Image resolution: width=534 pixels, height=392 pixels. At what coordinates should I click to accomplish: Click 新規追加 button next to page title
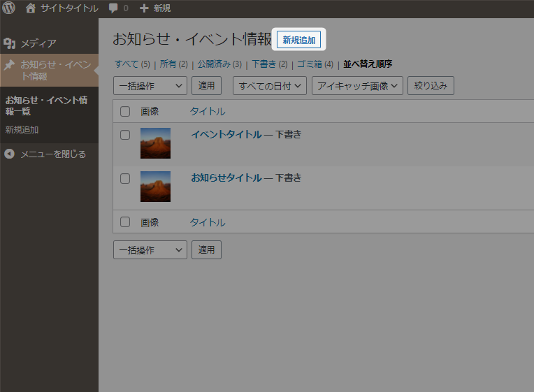pyautogui.click(x=298, y=40)
